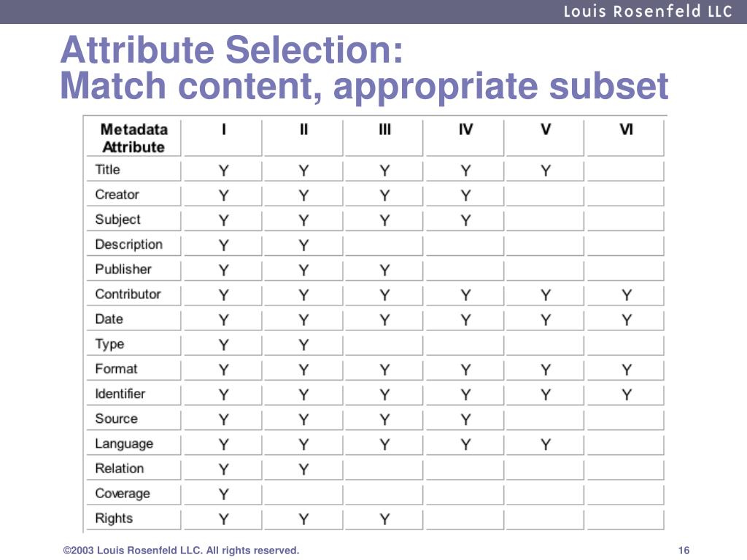Select the Y in Source row, column IV
Viewport: 747px width, 560px height.
click(465, 419)
